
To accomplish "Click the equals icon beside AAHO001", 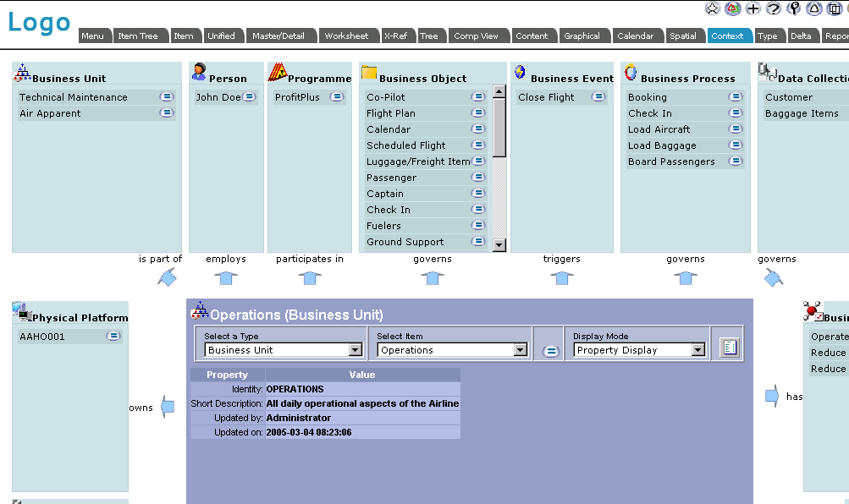I will pos(113,337).
